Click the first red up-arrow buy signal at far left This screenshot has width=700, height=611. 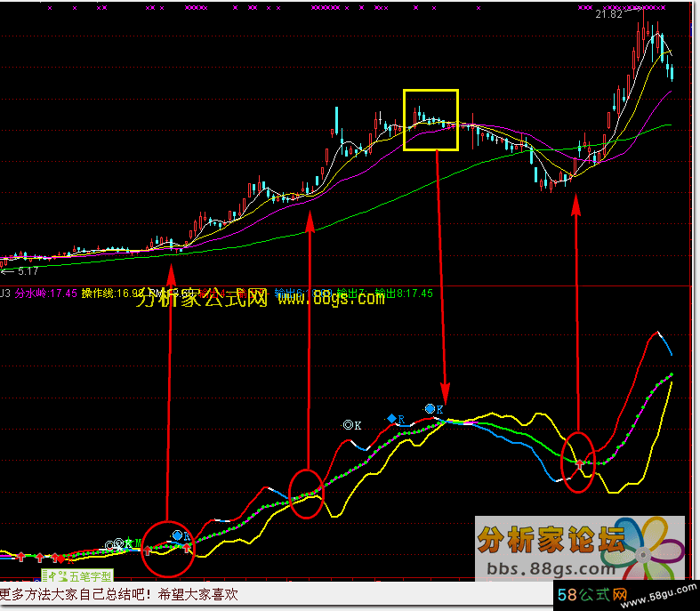point(20,557)
